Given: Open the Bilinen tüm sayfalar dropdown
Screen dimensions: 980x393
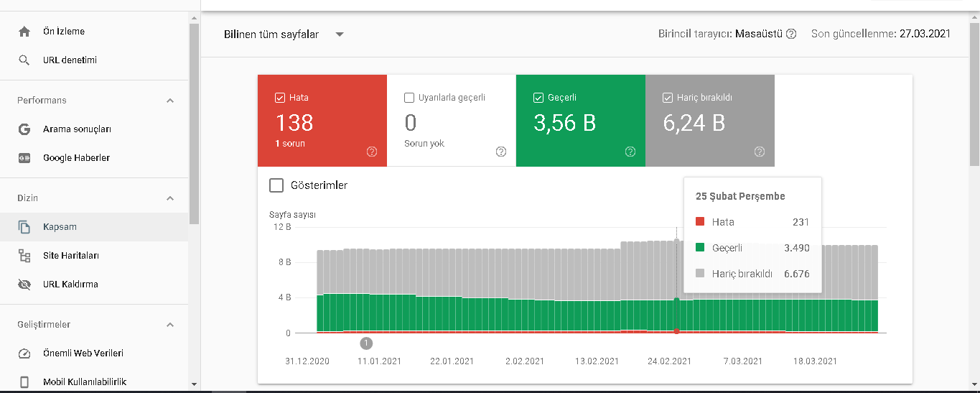Looking at the screenshot, I should (284, 34).
